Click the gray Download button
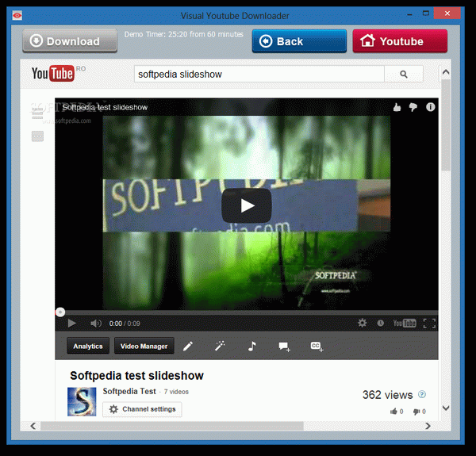 tap(70, 41)
